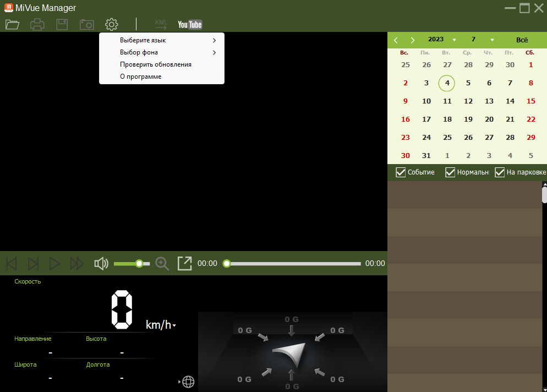Click the print icon in toolbar
The image size is (547, 392).
pos(37,24)
